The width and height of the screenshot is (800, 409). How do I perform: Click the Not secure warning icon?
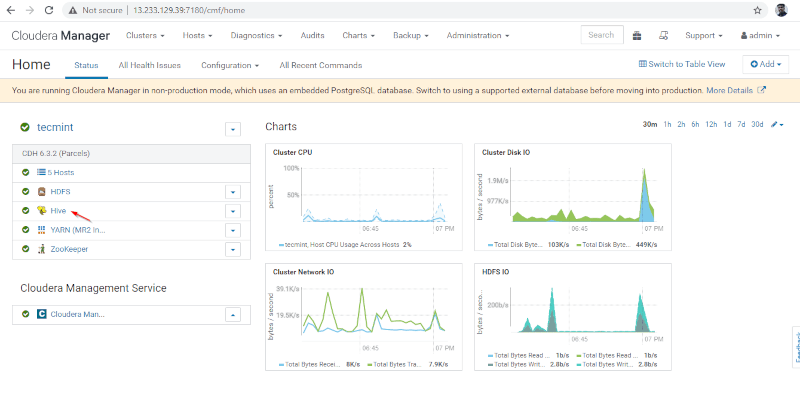click(x=73, y=10)
